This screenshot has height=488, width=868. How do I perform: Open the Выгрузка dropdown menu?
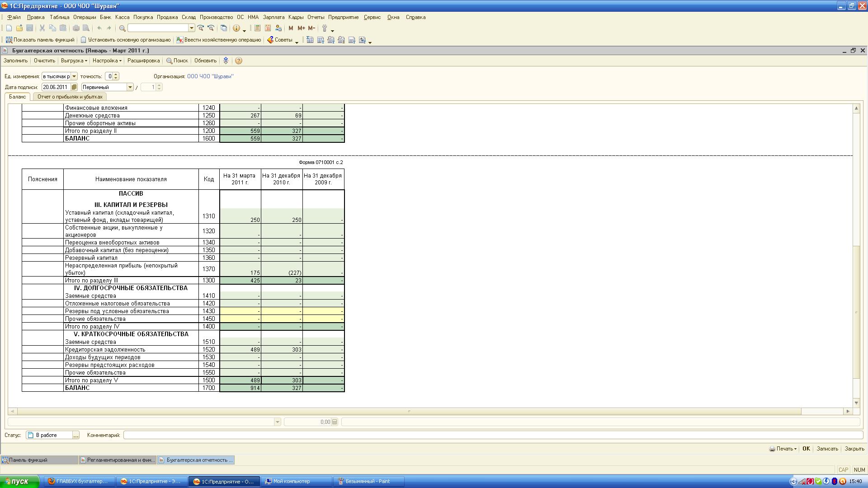74,61
